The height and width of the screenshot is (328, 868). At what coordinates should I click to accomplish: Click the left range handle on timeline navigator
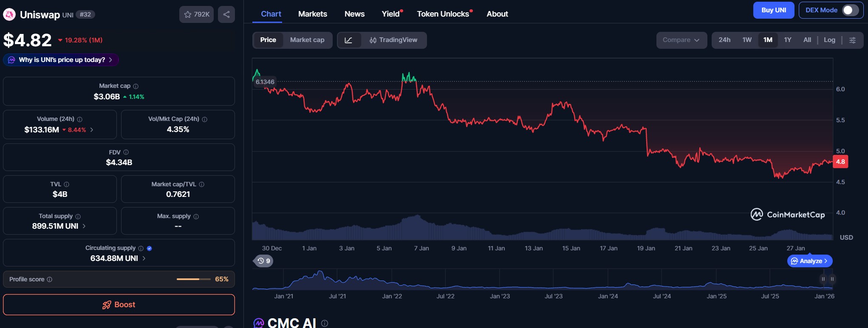(x=823, y=279)
